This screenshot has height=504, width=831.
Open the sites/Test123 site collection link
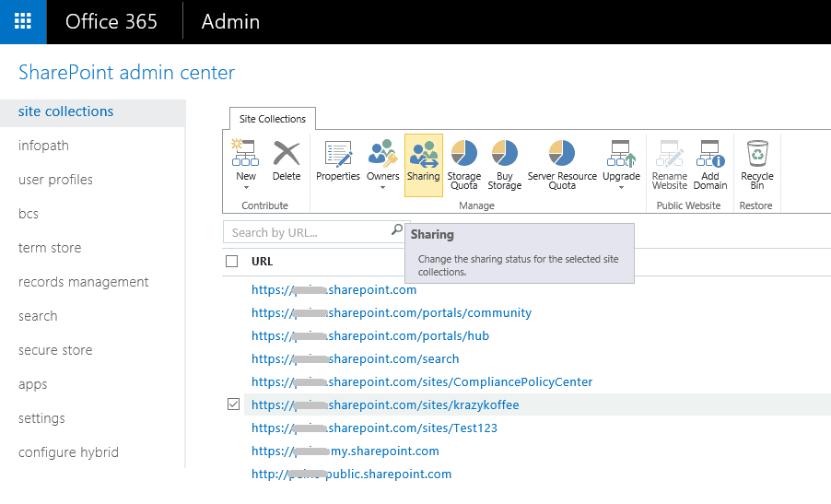(374, 428)
